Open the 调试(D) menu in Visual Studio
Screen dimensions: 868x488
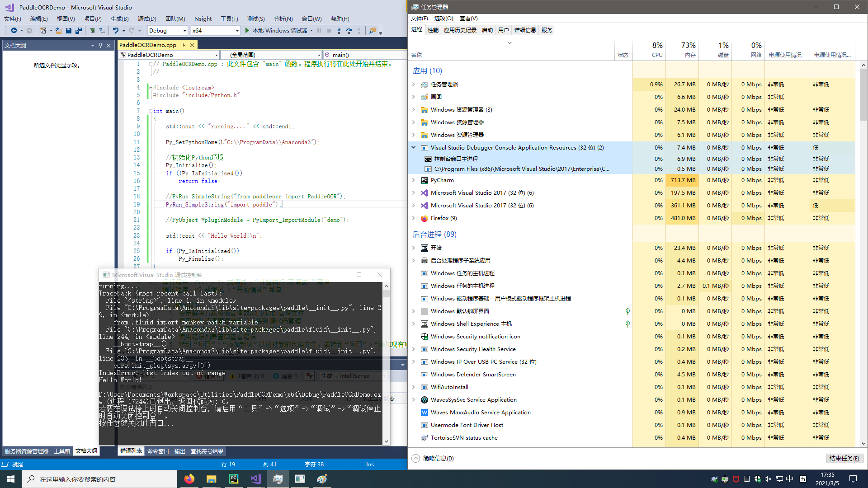click(x=147, y=19)
